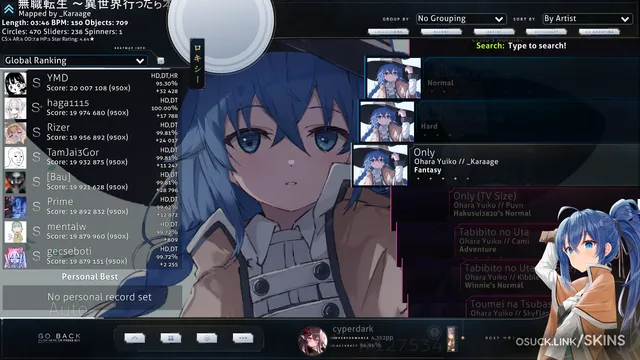640x360 pixels.
Task: Click the cyperdark username text
Action: 353,329
